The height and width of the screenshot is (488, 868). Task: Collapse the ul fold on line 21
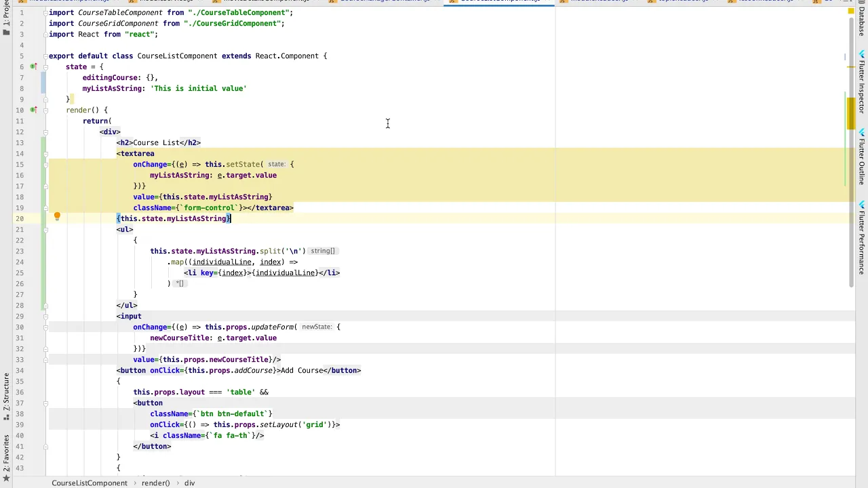coord(45,229)
